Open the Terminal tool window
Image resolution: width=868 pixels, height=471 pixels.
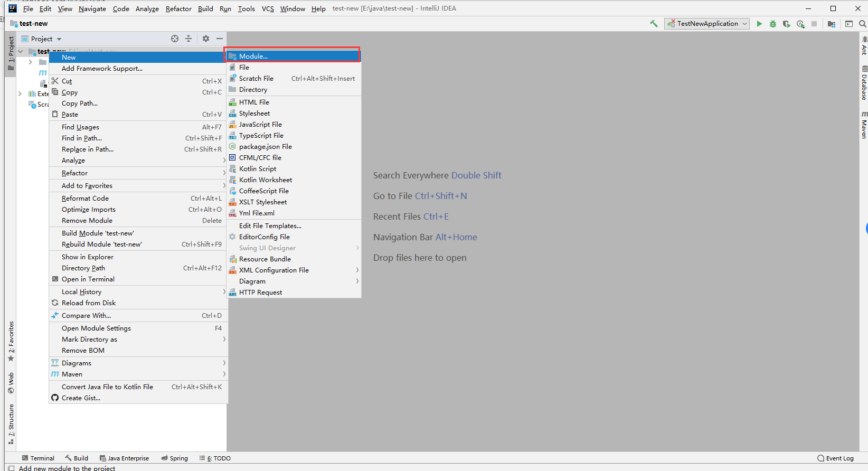(38, 458)
